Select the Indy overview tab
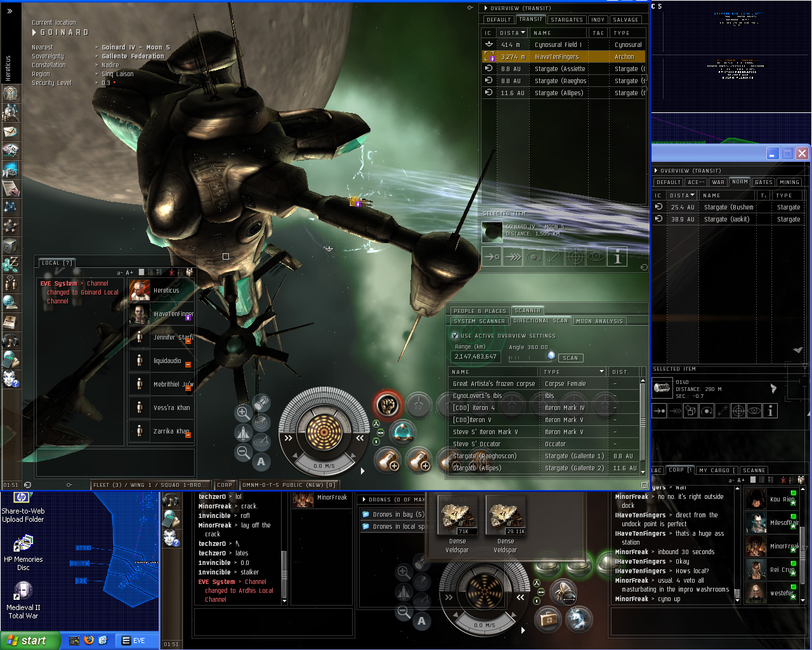Image resolution: width=812 pixels, height=650 pixels. click(598, 20)
